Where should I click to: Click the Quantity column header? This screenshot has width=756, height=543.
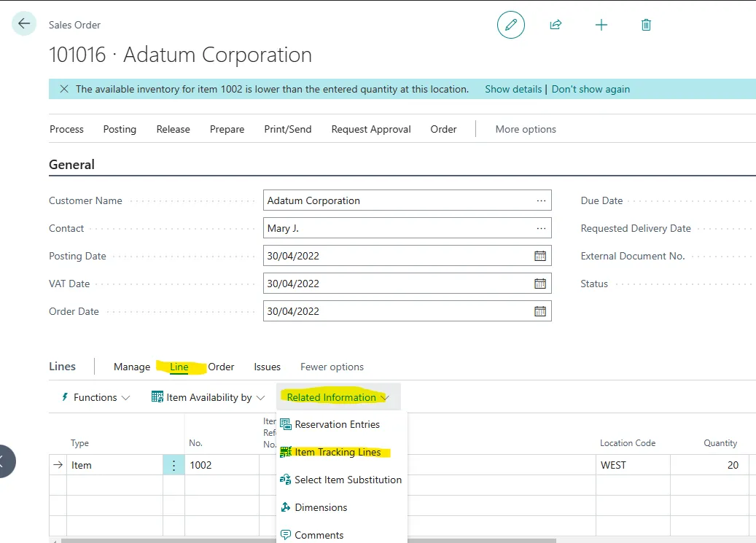pyautogui.click(x=720, y=443)
